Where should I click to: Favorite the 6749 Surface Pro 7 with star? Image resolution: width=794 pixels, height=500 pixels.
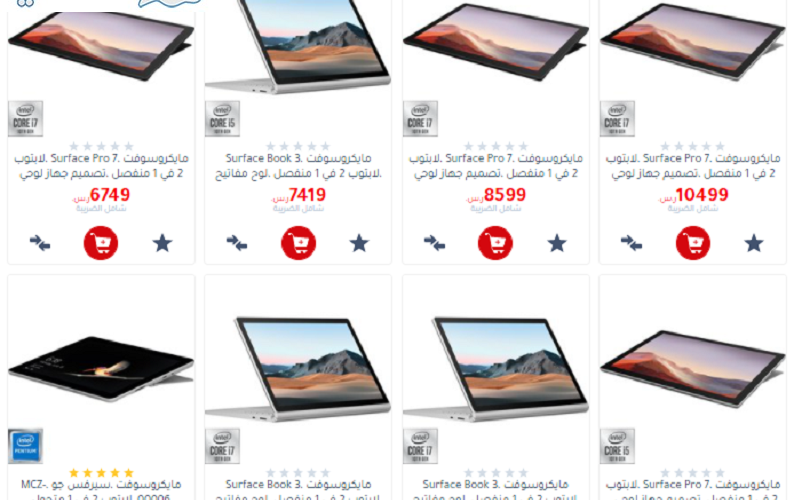pos(163,243)
